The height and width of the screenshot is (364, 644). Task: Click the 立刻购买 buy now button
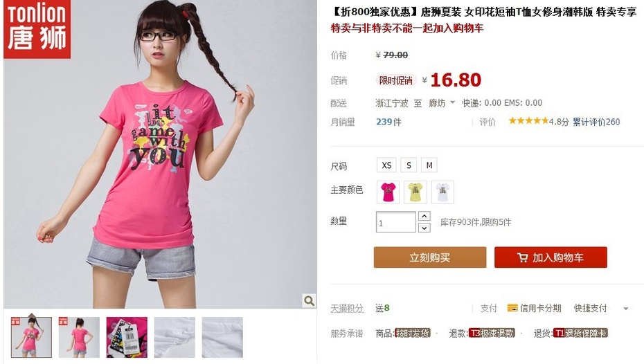pyautogui.click(x=430, y=257)
